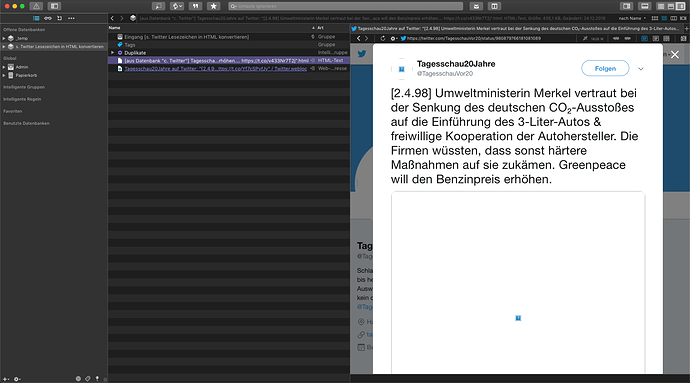Click the 'Benutzte Datenbanken' section header
690x383 pixels.
(x=26, y=123)
